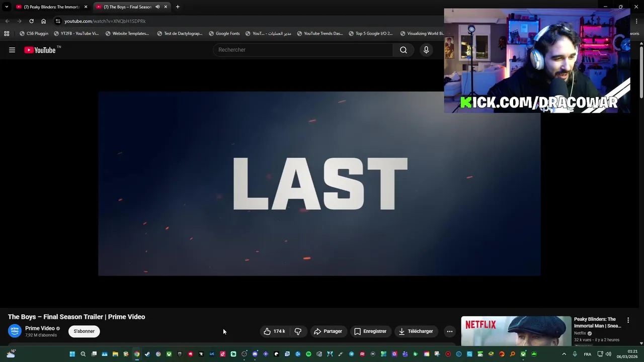Mute tab via speaker icon on The Boys tab
Image resolution: width=644 pixels, height=362 pixels.
(157, 7)
